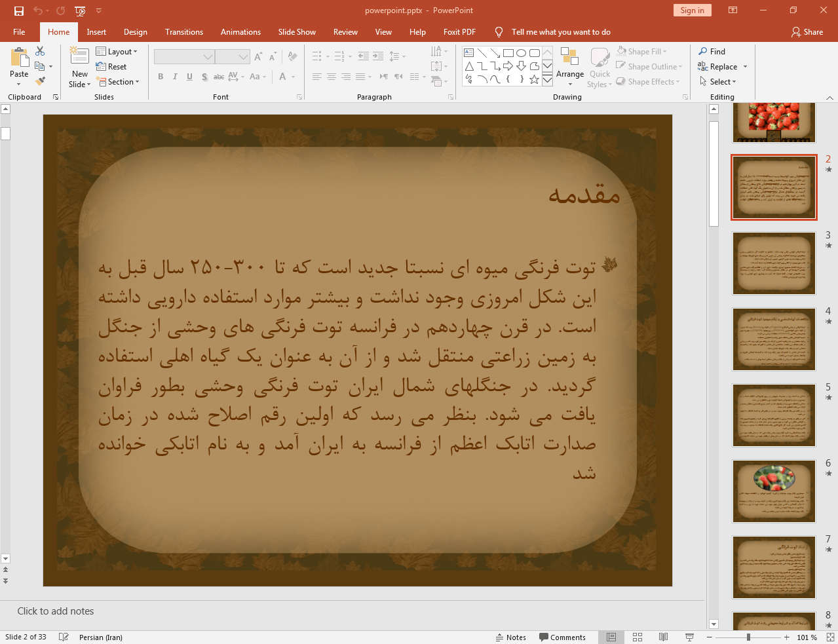Switch to Normal view in status bar
The height and width of the screenshot is (644, 838).
point(611,637)
